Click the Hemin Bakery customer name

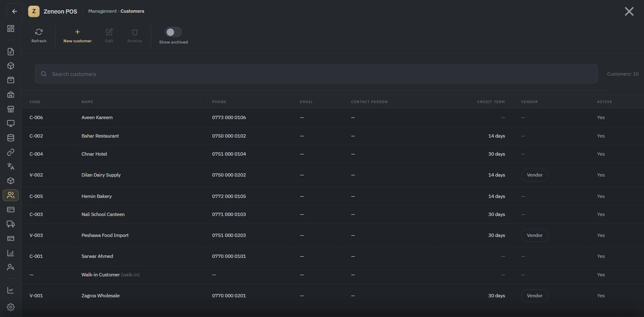pyautogui.click(x=97, y=196)
